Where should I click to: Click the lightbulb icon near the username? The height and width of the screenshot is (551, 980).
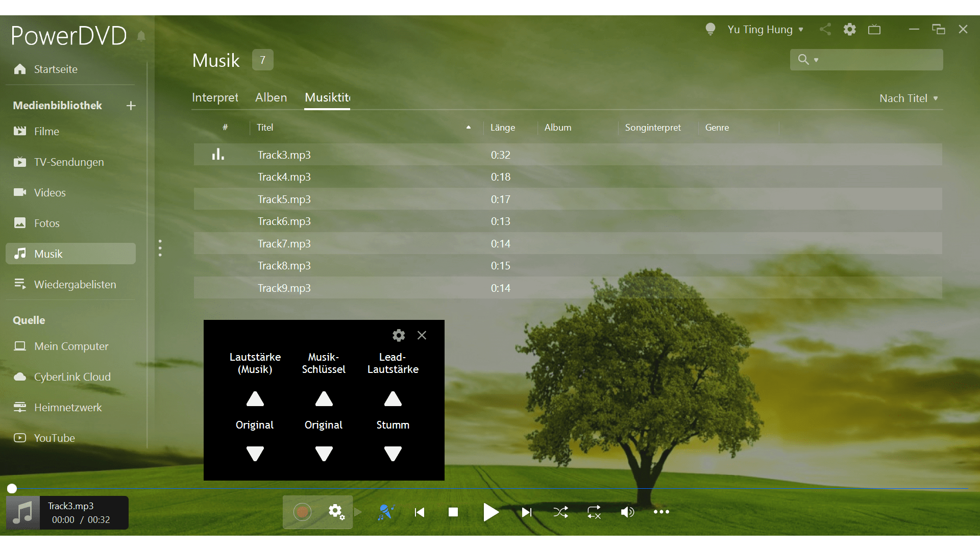pos(710,29)
